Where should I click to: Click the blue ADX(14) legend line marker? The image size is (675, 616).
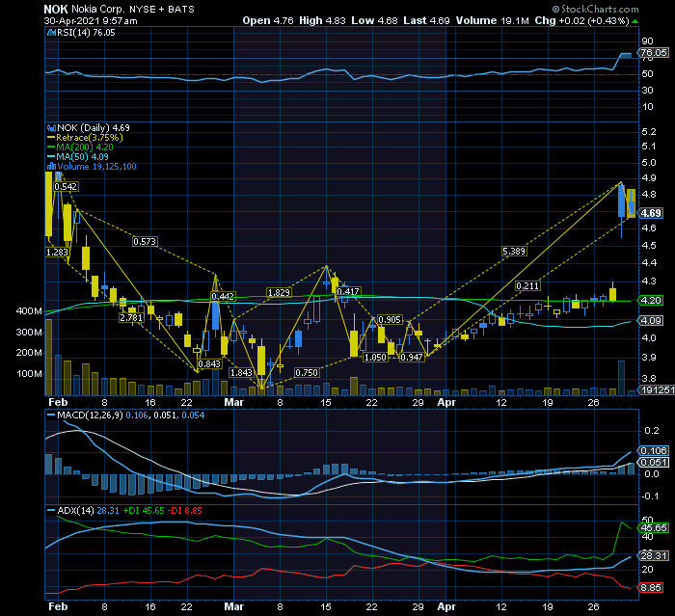(51, 511)
